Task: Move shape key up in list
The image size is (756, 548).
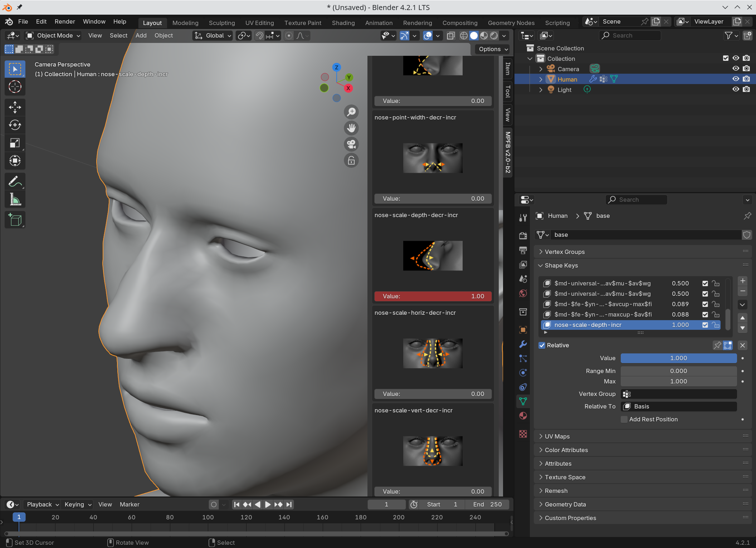Action: [743, 318]
